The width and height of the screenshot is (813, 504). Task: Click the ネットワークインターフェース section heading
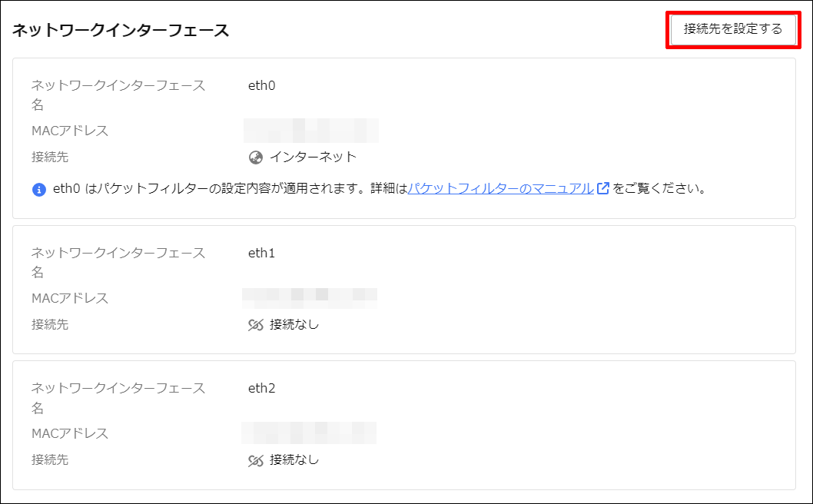[x=121, y=30]
